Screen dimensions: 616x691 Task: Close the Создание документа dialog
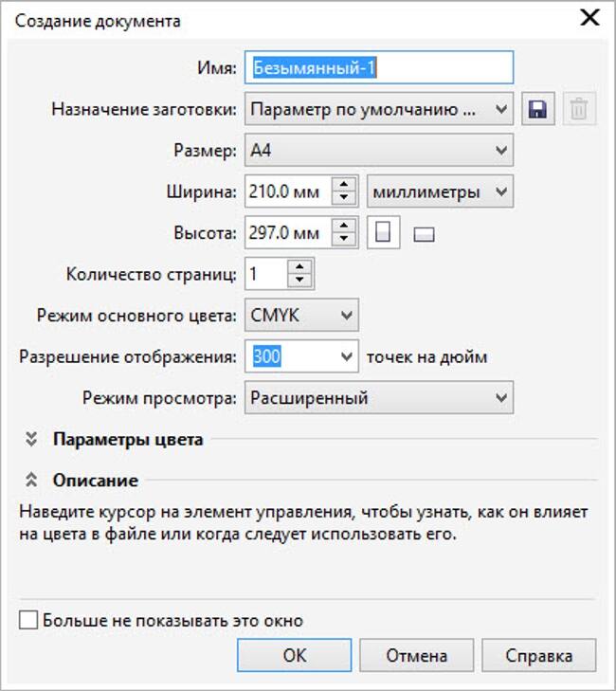point(589,18)
